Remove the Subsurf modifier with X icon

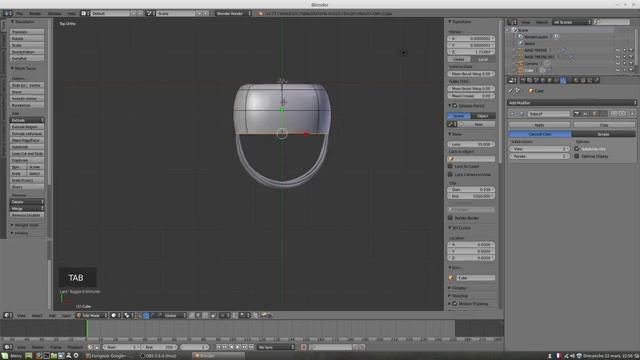point(632,113)
